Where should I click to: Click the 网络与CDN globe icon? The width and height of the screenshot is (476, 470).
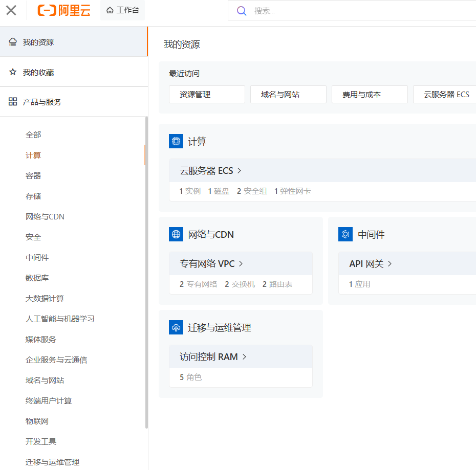176,234
